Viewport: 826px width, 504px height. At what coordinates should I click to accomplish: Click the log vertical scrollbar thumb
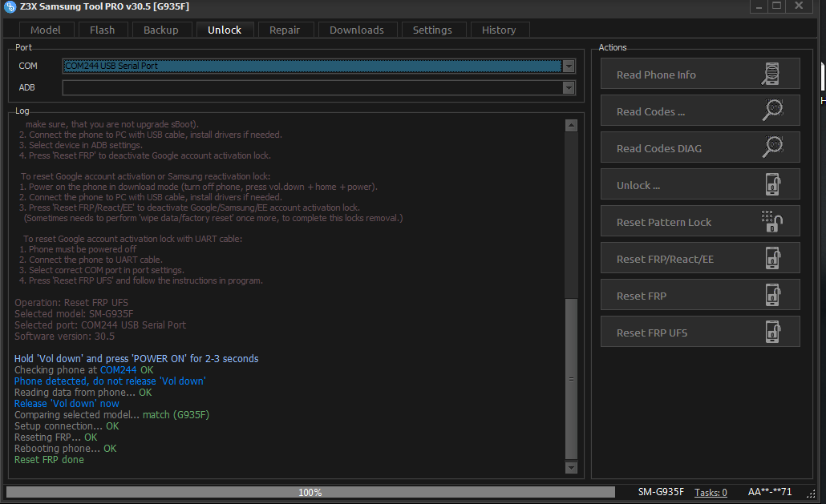pyautogui.click(x=571, y=379)
